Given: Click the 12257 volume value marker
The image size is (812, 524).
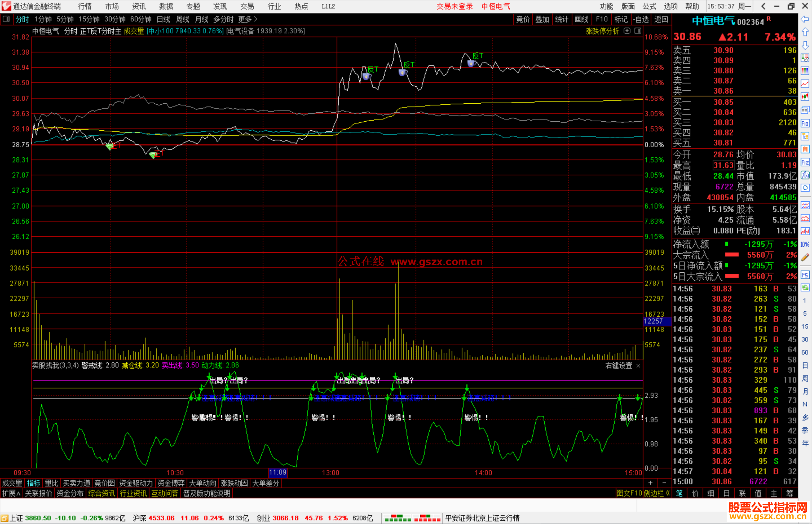Looking at the screenshot, I should click(657, 321).
